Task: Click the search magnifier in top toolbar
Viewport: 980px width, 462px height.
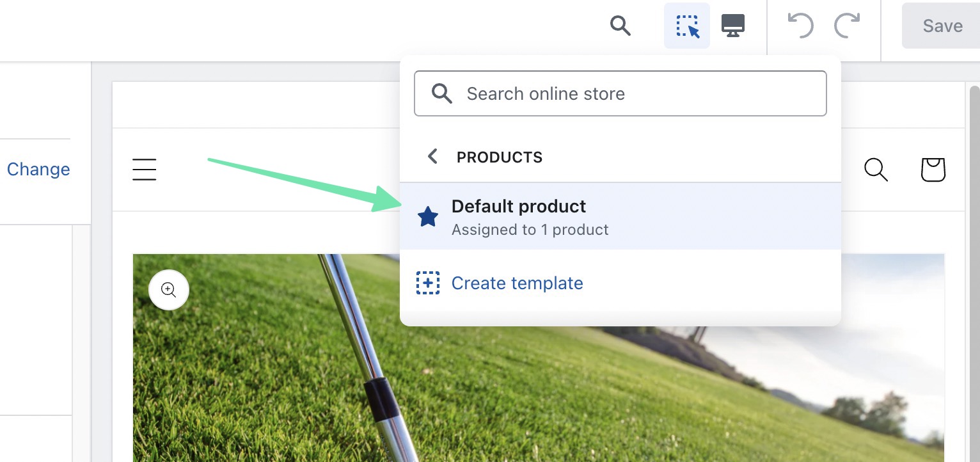Action: pos(620,26)
